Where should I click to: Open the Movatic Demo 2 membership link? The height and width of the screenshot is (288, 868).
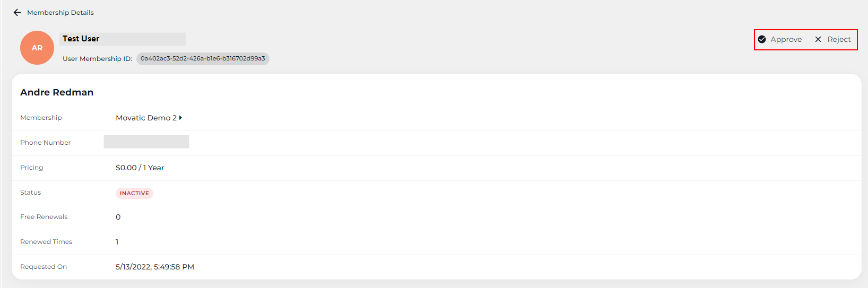pos(146,118)
